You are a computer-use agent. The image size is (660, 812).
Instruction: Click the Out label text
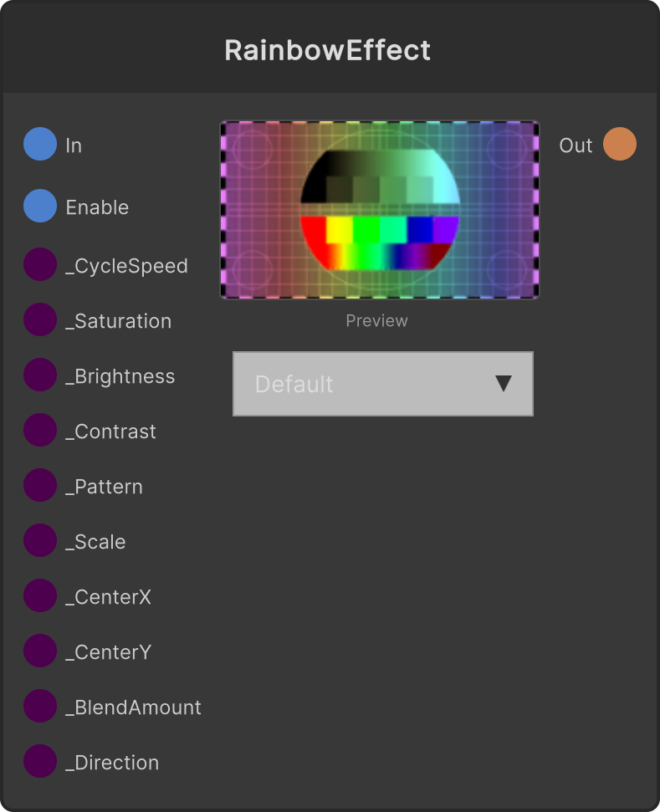pos(576,146)
